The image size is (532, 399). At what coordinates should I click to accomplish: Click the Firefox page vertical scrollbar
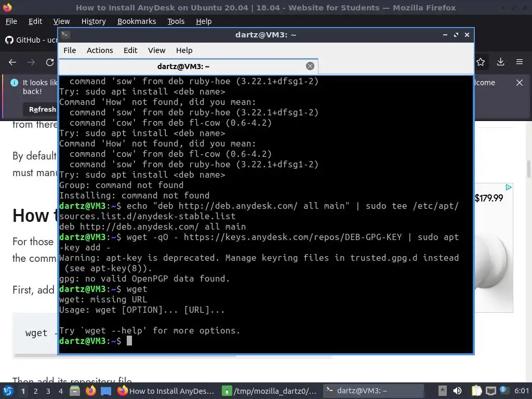point(528,169)
